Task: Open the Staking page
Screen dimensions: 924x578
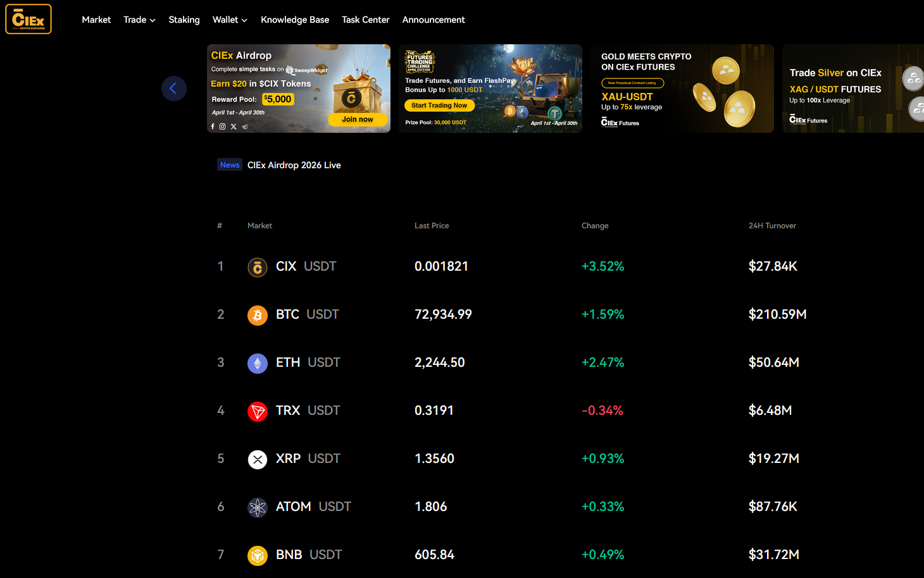Action: coord(184,20)
